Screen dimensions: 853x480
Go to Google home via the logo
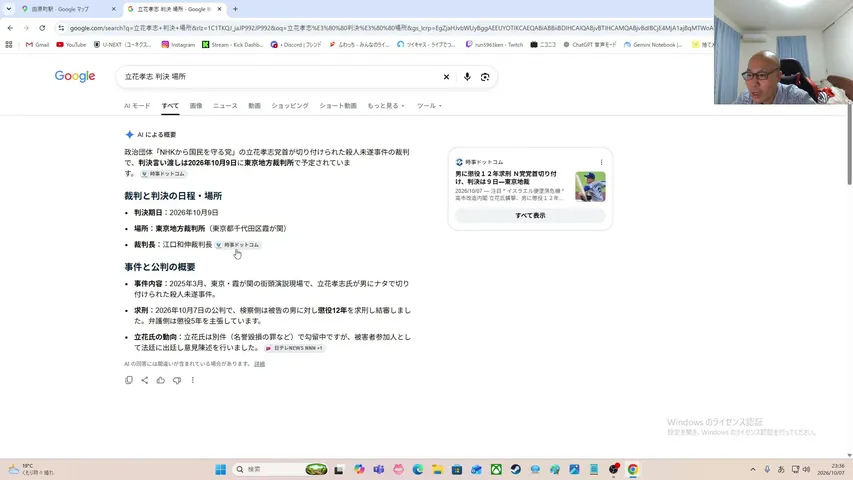pyautogui.click(x=75, y=76)
